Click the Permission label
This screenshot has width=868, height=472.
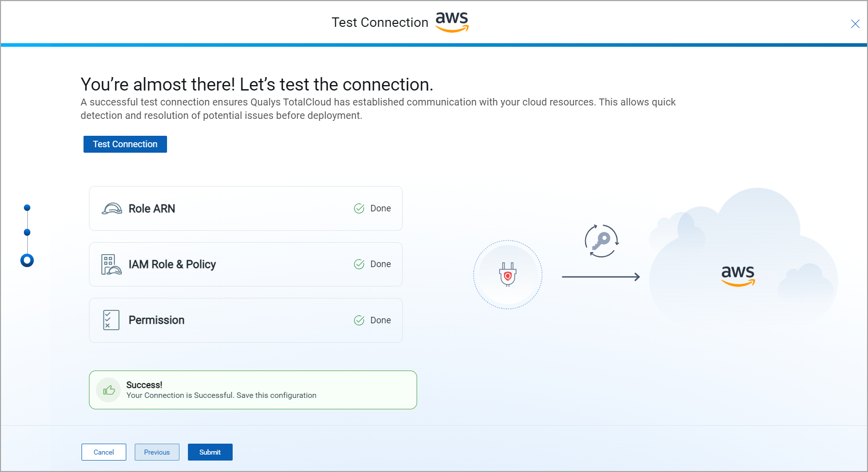(x=157, y=320)
